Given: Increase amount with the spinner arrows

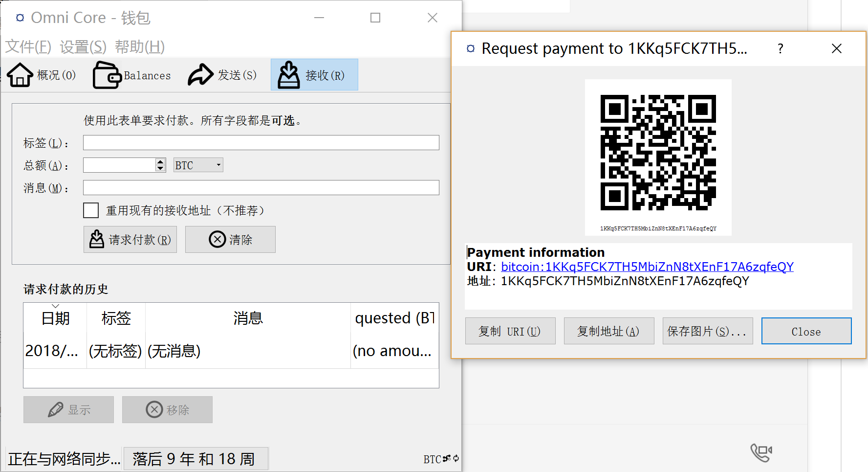Looking at the screenshot, I should click(160, 161).
